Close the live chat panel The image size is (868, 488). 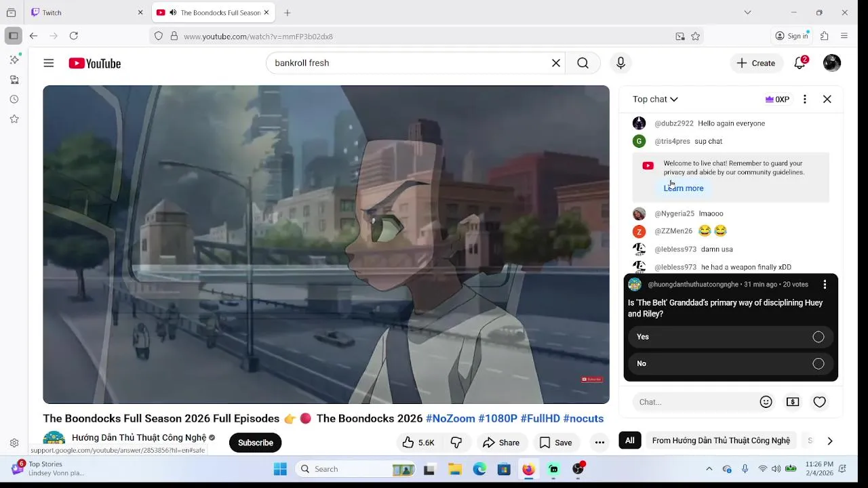(x=827, y=99)
